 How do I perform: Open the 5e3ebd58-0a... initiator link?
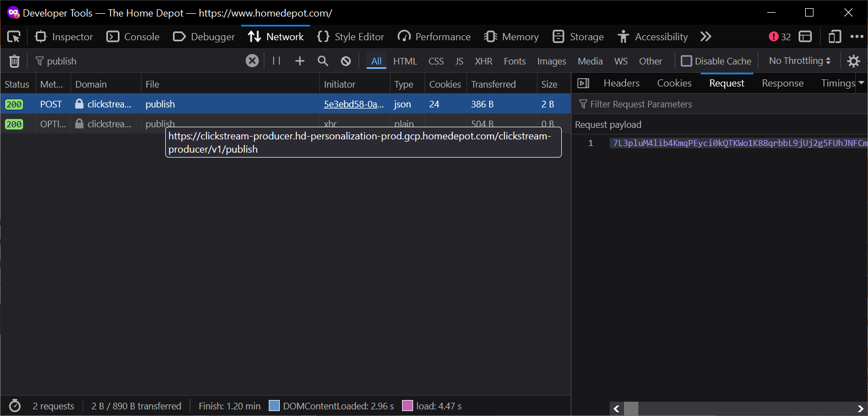tap(354, 104)
